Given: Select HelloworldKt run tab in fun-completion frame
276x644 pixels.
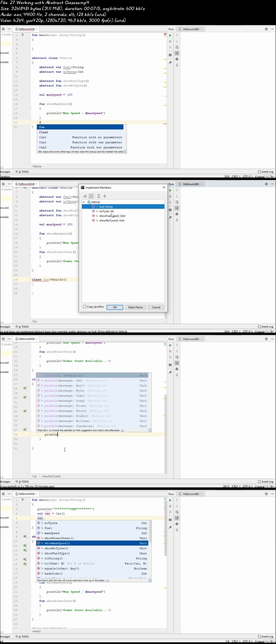Looking at the screenshot, I should [x=191, y=29].
